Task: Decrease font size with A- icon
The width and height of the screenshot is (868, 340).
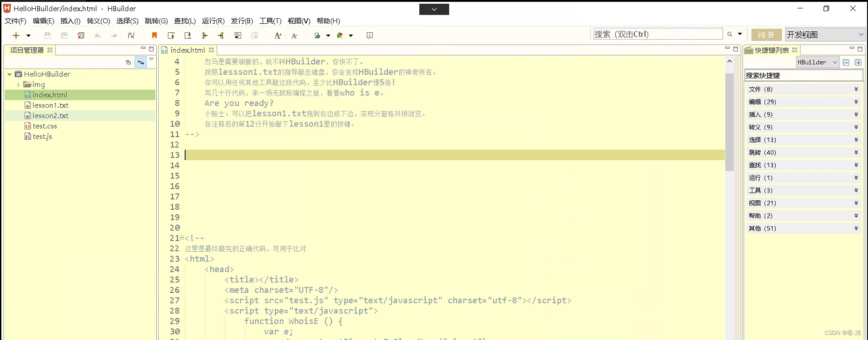Action: (294, 35)
